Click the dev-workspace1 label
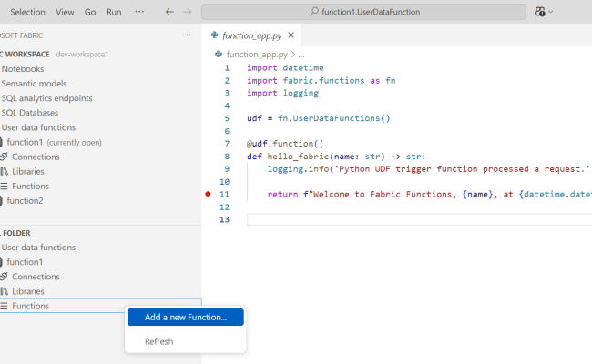Image resolution: width=592 pixels, height=364 pixels. pos(82,55)
